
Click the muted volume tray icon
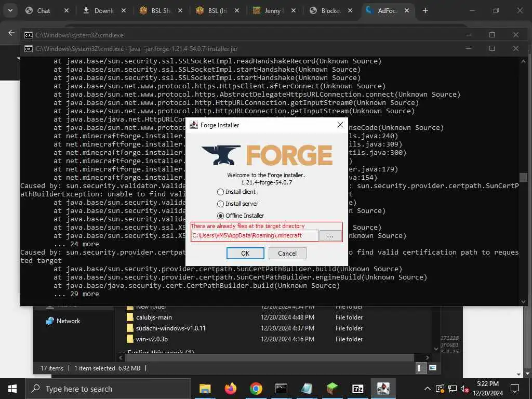pos(465,389)
